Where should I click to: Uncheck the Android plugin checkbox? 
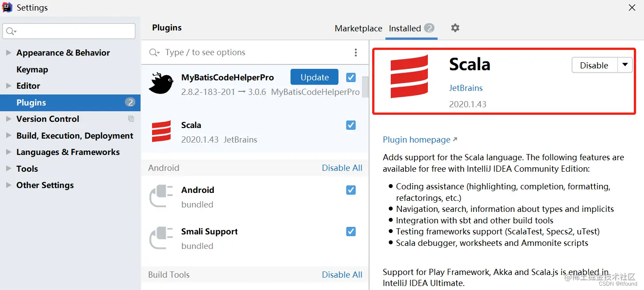(x=351, y=190)
